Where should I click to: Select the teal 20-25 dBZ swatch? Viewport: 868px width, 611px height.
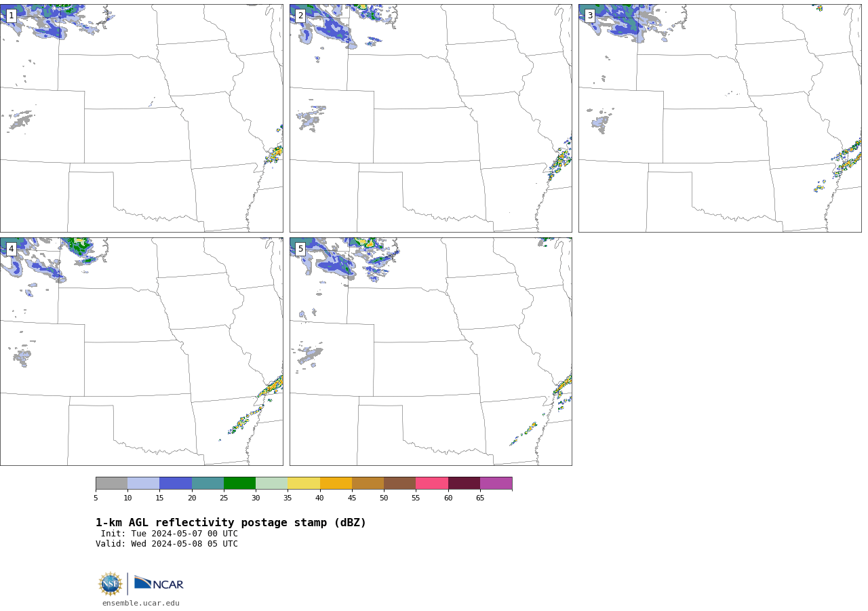[x=208, y=483]
